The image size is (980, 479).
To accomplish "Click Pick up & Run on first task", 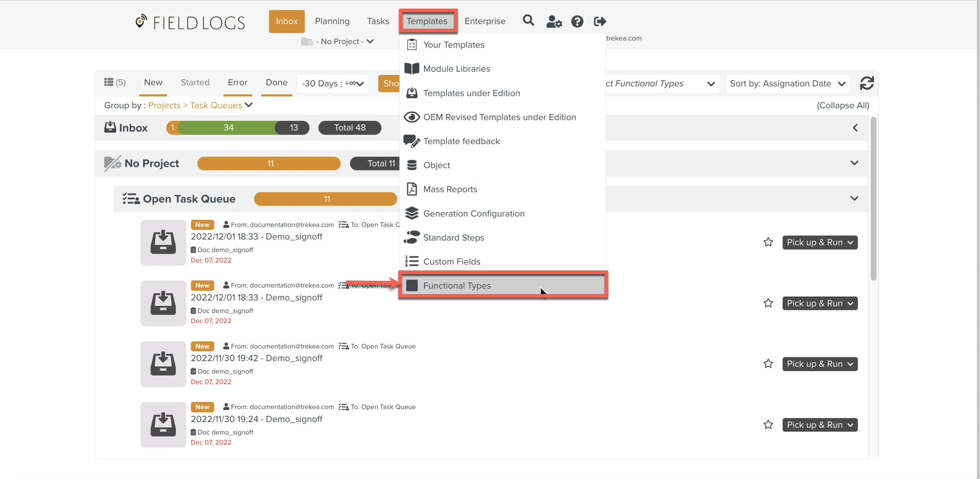I will click(x=820, y=242).
